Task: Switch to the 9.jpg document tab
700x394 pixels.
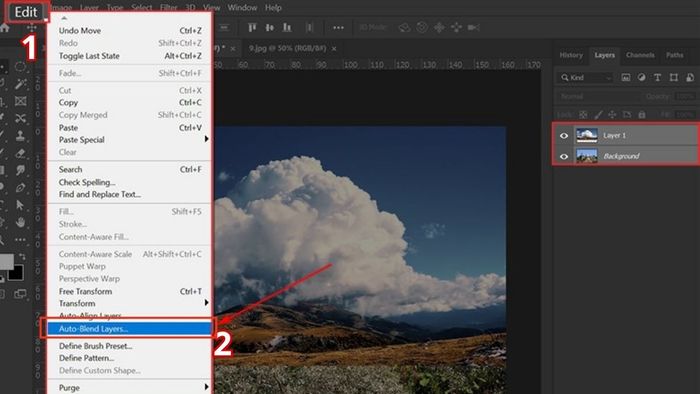Action: pos(288,48)
